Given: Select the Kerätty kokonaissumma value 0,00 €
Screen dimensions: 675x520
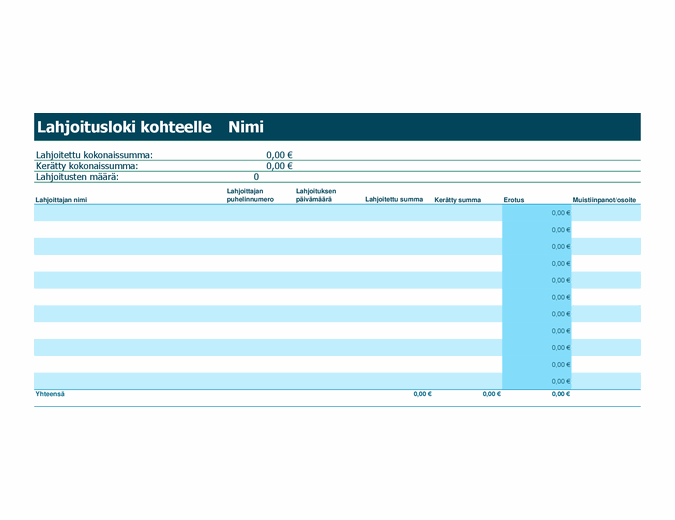Looking at the screenshot, I should coord(279,166).
